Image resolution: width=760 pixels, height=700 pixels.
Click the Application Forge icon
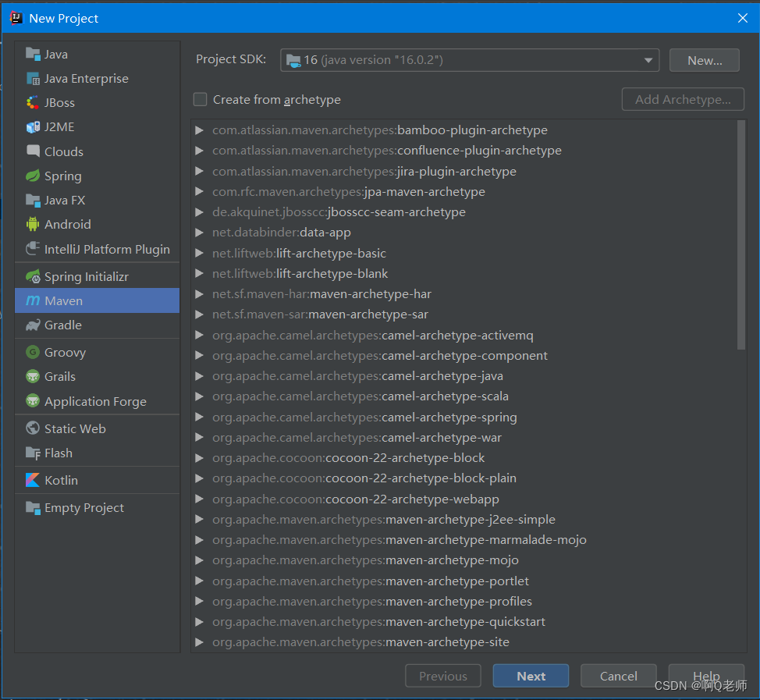coord(33,401)
